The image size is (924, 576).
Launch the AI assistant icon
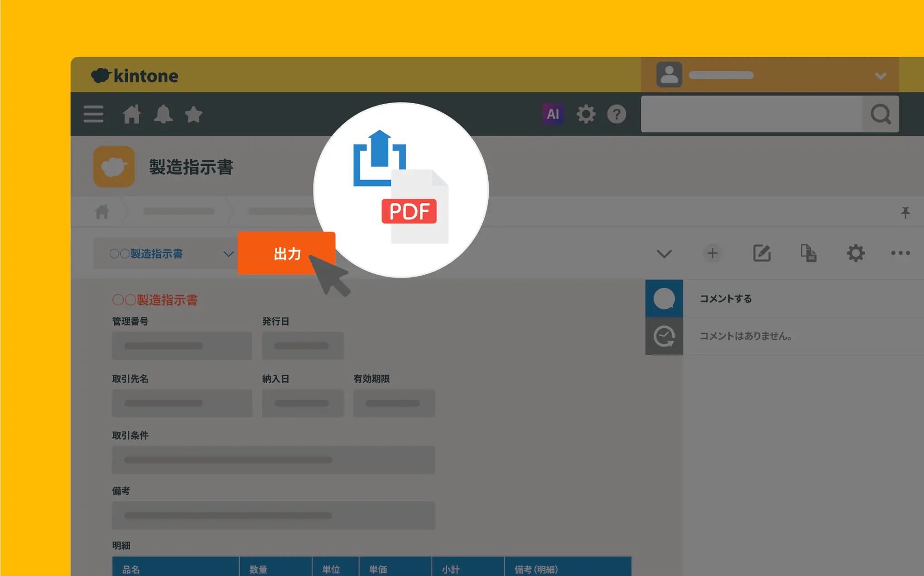[x=553, y=114]
